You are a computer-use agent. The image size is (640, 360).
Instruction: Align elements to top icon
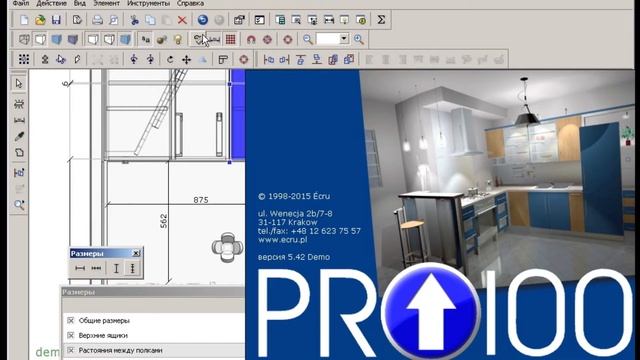[x=301, y=60]
